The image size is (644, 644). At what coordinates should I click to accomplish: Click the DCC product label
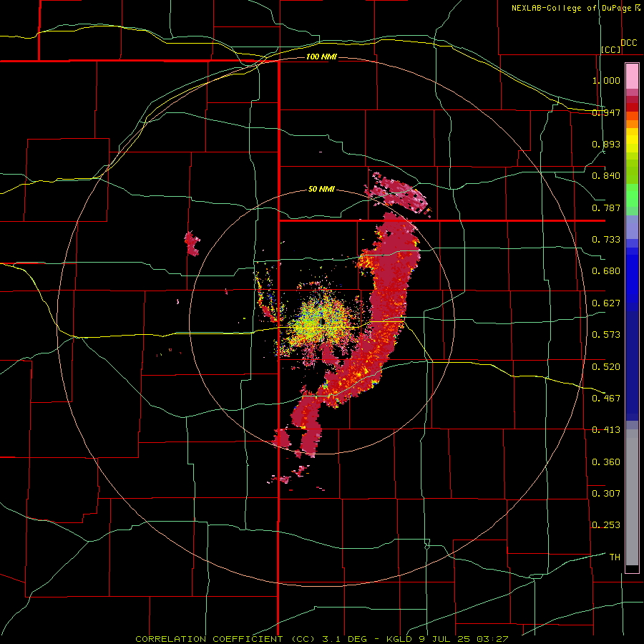629,43
